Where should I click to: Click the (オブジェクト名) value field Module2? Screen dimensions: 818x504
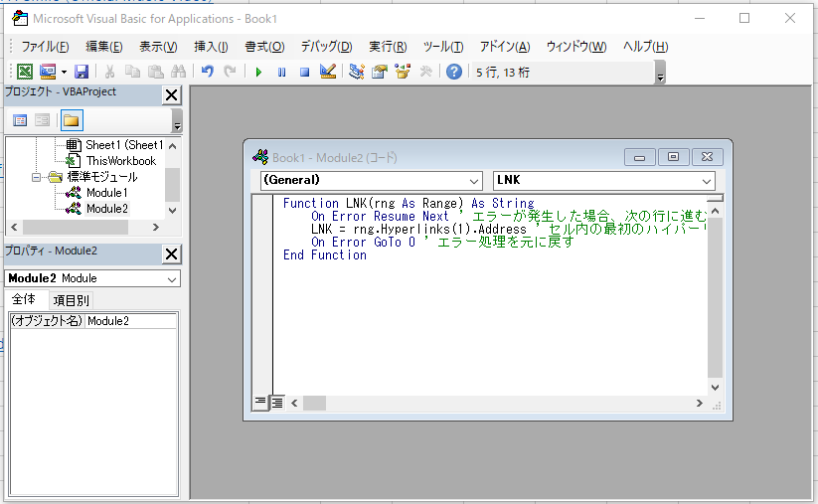click(130, 321)
